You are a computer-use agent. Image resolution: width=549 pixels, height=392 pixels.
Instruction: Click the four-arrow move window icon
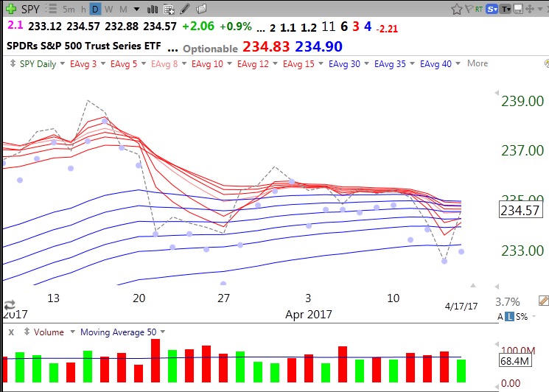point(530,9)
